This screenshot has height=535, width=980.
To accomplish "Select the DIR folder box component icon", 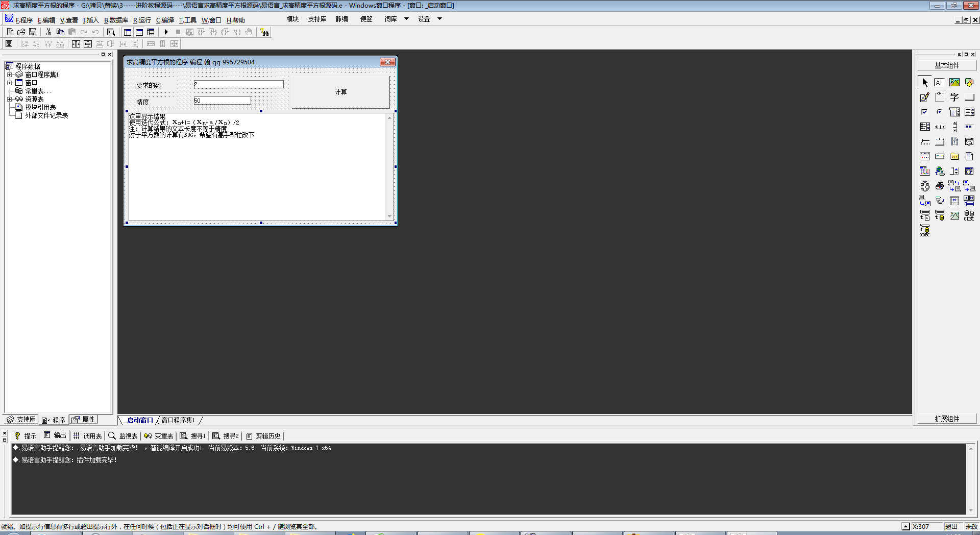I will pyautogui.click(x=954, y=156).
